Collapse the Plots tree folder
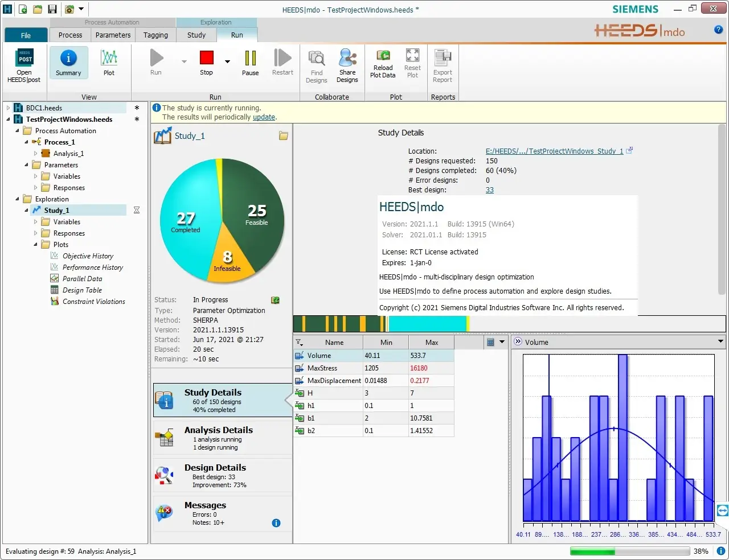This screenshot has height=560, width=729. click(x=35, y=245)
